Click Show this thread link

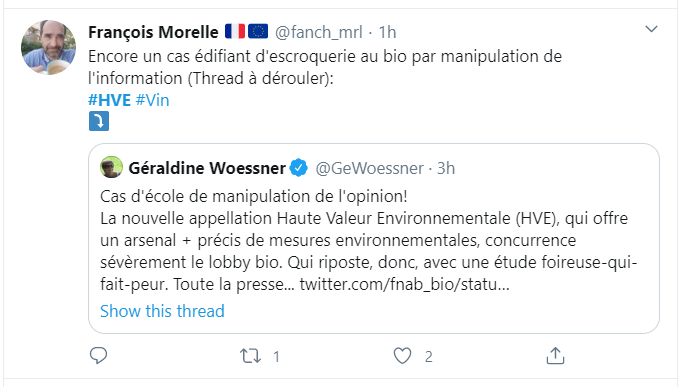click(x=162, y=311)
